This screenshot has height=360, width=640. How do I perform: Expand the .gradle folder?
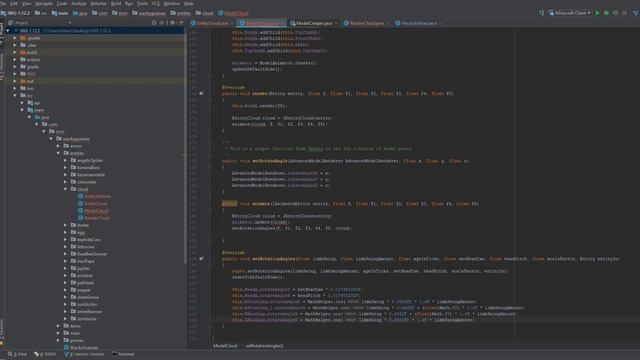click(15, 38)
